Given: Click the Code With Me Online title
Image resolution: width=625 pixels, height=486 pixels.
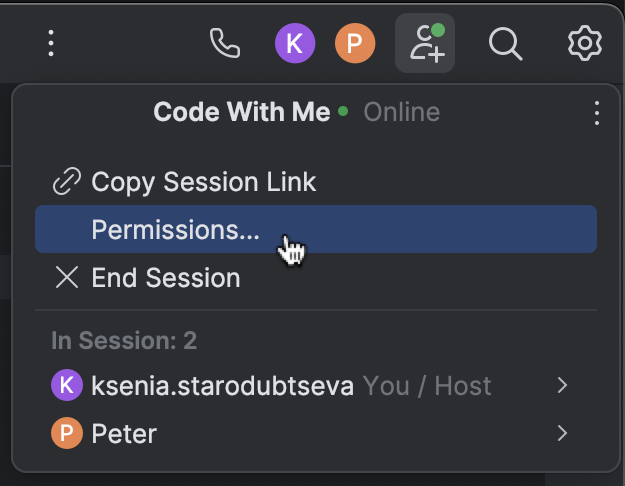Looking at the screenshot, I should tap(297, 112).
